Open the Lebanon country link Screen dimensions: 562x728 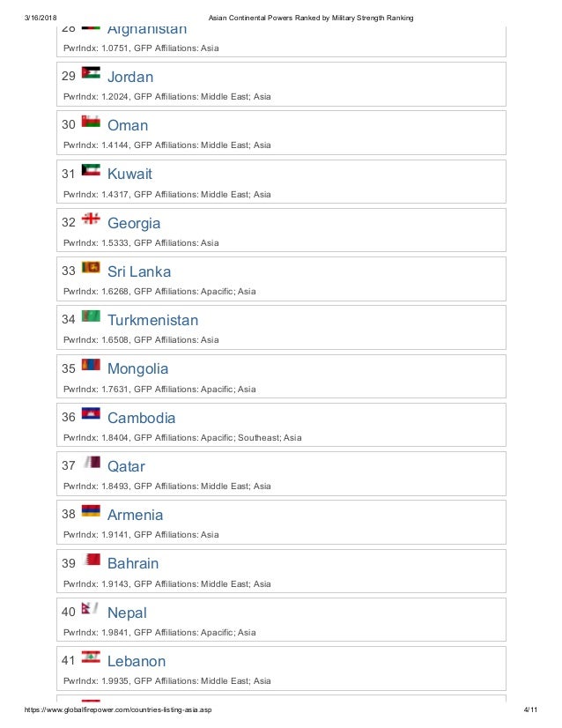pos(137,661)
